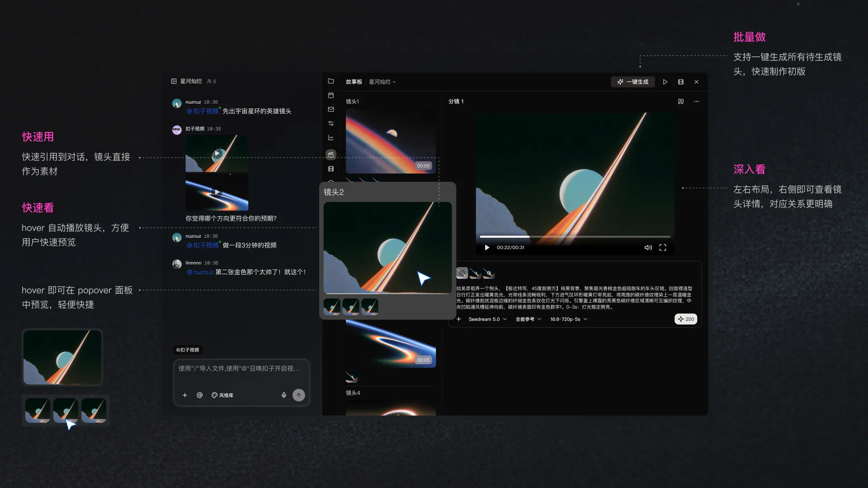This screenshot has width=868, height=488.
Task: Close the storyboard panel with the X
Action: tap(697, 82)
